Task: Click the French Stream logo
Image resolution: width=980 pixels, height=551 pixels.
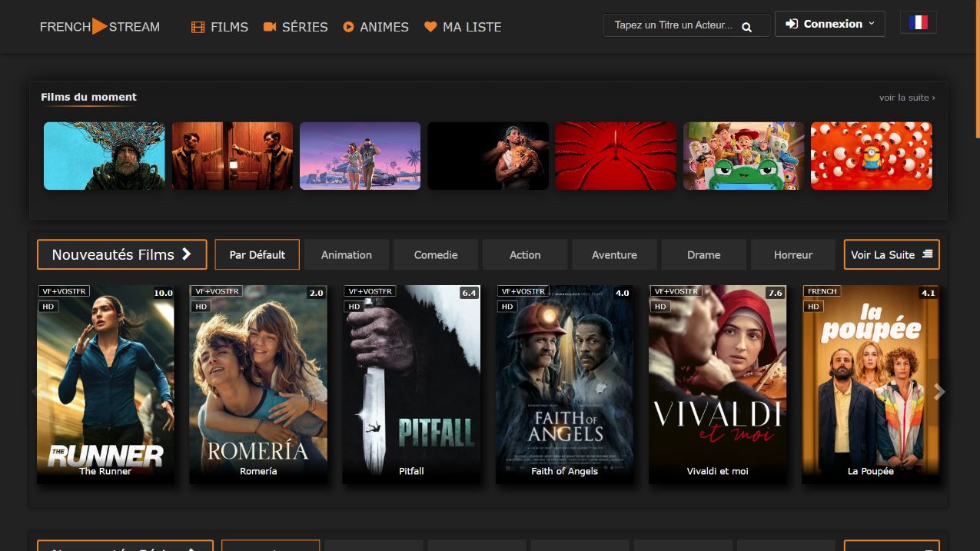Action: [100, 26]
